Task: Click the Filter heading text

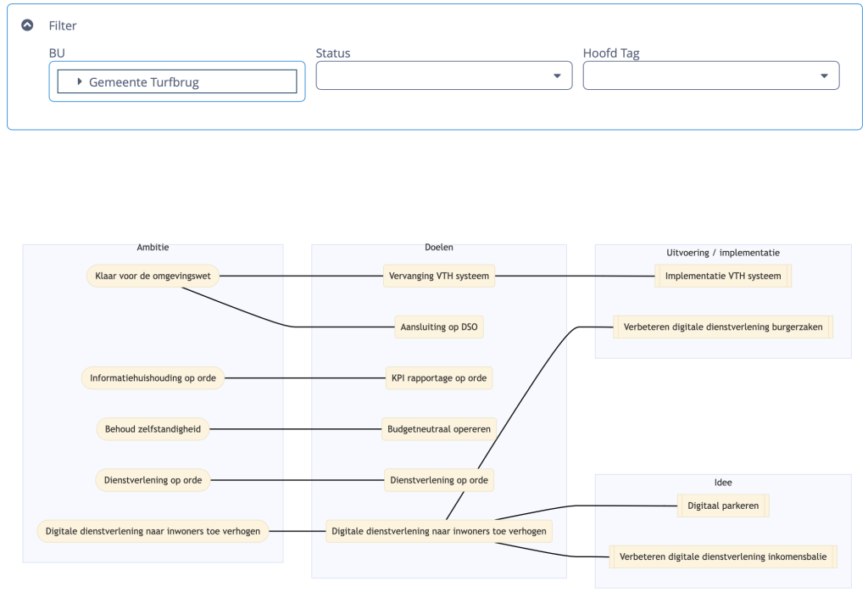Action: click(x=63, y=25)
